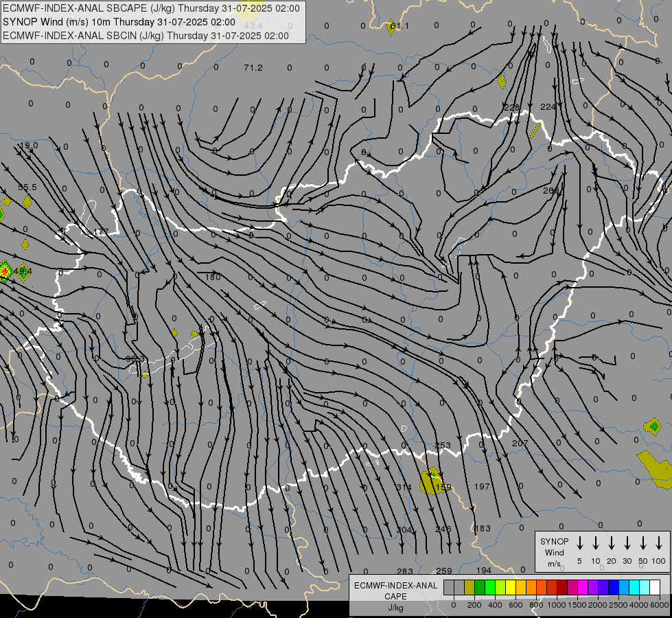This screenshot has height=618, width=672.
Task: Pick the olive swatch before 200 on CAPE scale
Action: (x=470, y=587)
